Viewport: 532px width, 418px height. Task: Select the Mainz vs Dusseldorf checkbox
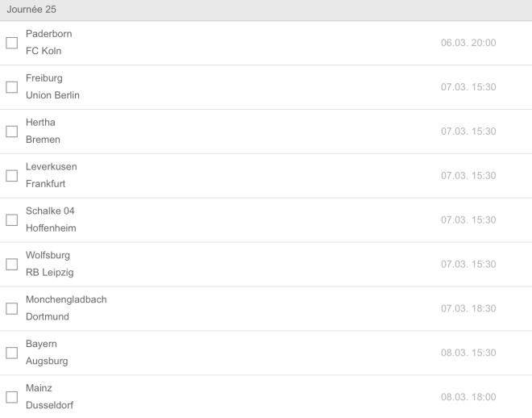click(11, 397)
